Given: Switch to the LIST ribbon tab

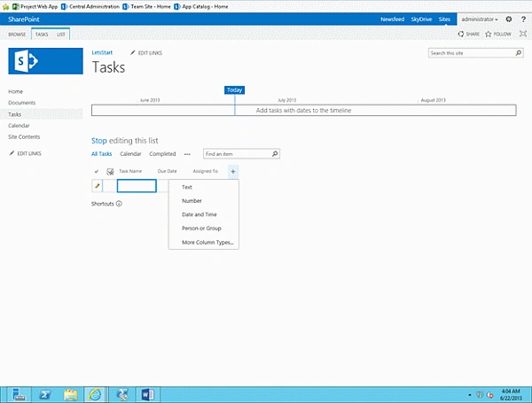Looking at the screenshot, I should point(60,35).
